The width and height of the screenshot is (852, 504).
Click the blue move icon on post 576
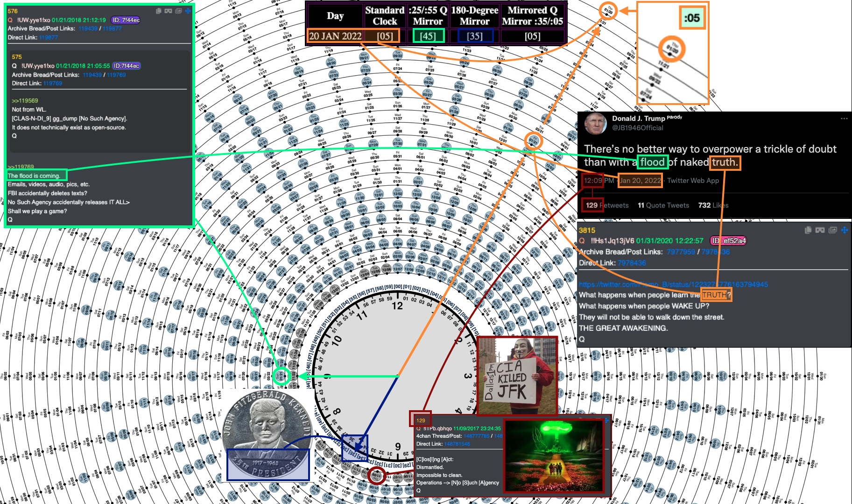click(x=188, y=11)
